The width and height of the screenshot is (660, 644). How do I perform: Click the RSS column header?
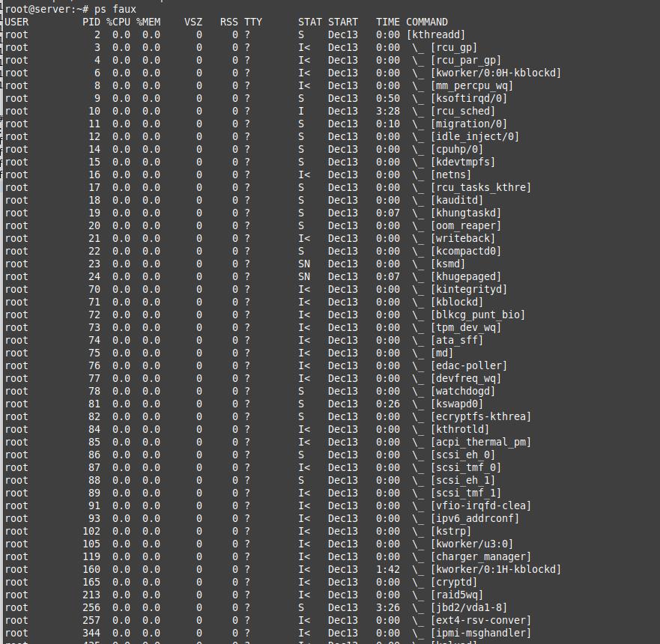pos(229,22)
